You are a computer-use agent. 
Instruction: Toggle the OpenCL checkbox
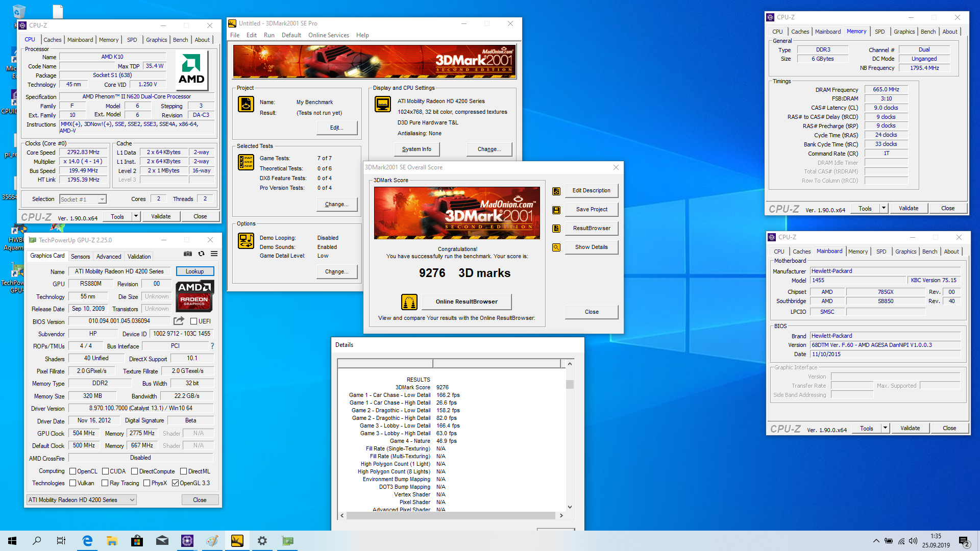point(72,471)
